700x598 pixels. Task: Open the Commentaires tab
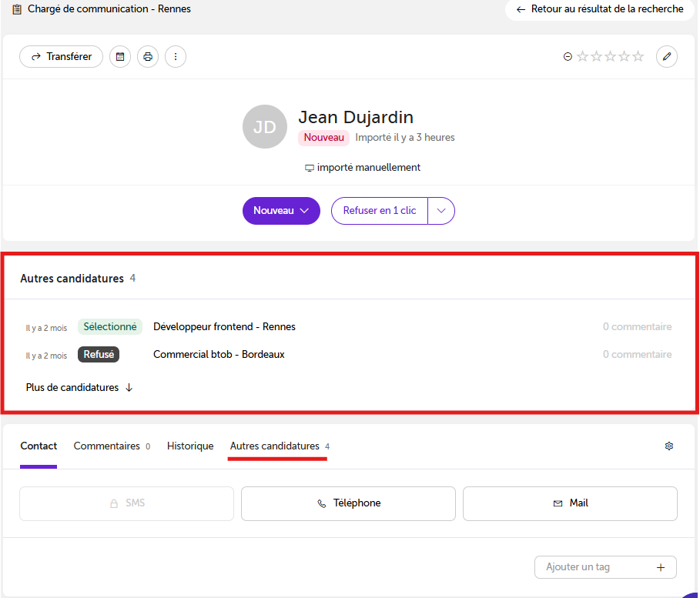click(112, 446)
